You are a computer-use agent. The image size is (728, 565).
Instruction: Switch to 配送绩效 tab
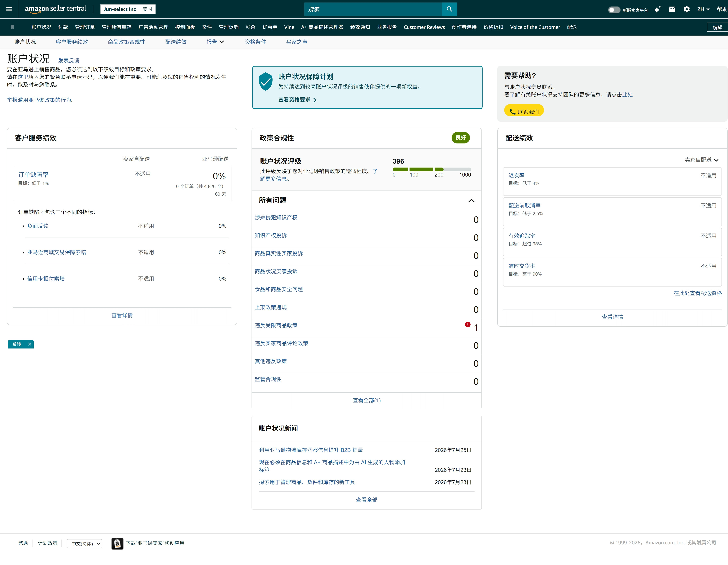pyautogui.click(x=176, y=42)
